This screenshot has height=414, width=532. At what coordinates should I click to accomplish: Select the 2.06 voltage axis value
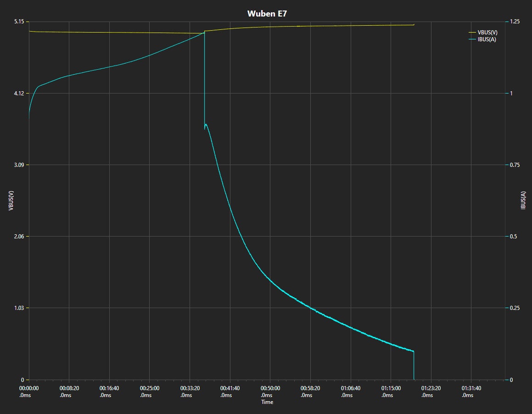pos(19,236)
